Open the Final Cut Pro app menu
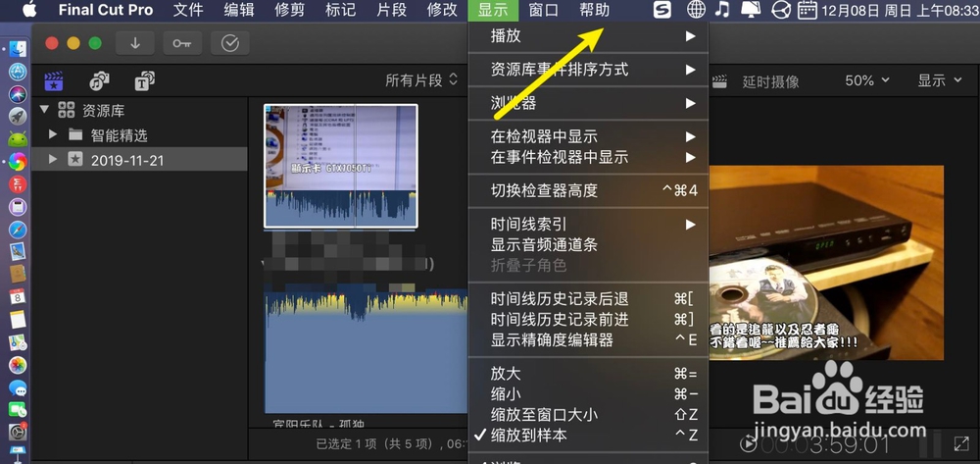This screenshot has height=464, width=980. [106, 10]
